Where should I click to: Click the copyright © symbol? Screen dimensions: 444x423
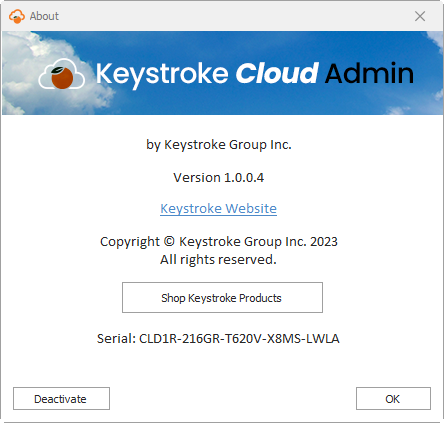(x=169, y=241)
